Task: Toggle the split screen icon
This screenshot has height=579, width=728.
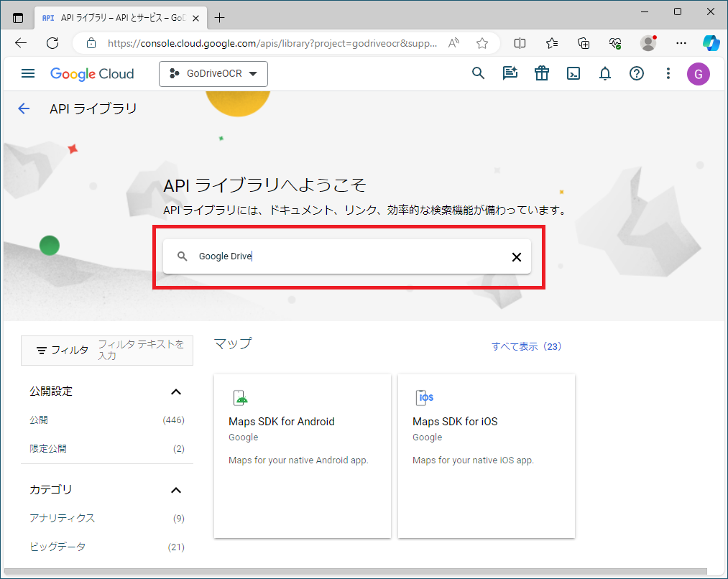Action: tap(520, 43)
